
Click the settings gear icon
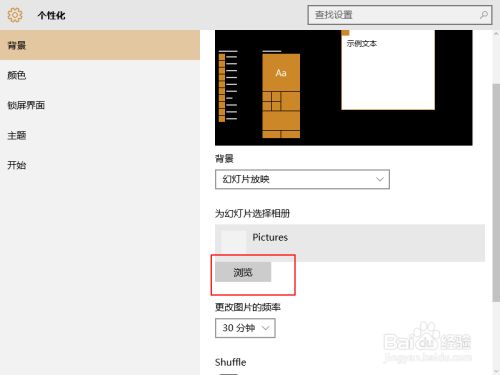pyautogui.click(x=15, y=15)
